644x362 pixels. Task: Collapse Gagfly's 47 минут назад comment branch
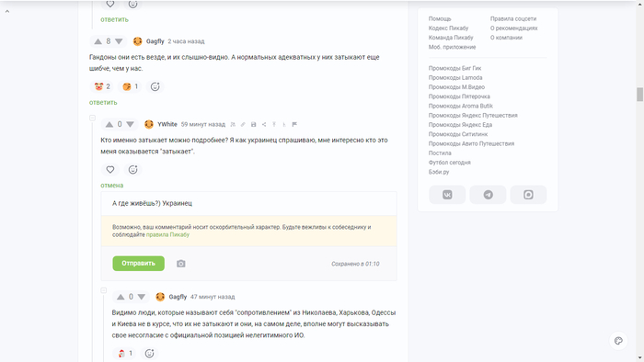pyautogui.click(x=103, y=290)
